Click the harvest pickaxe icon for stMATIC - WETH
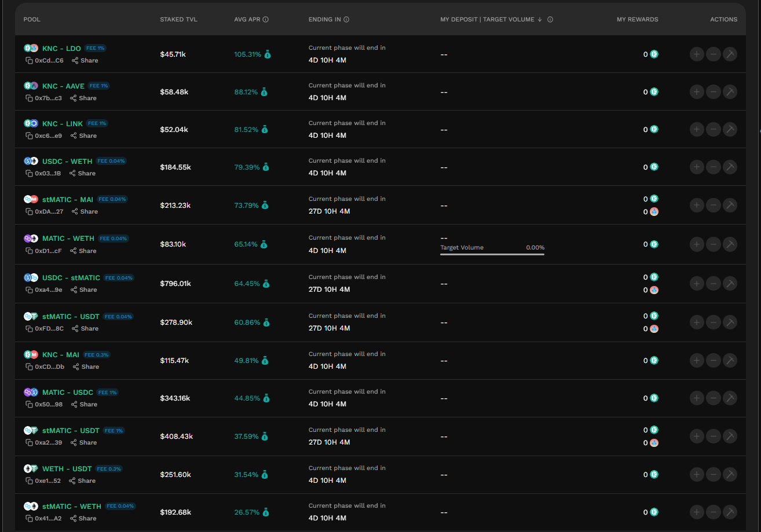The height and width of the screenshot is (532, 761). [x=730, y=512]
